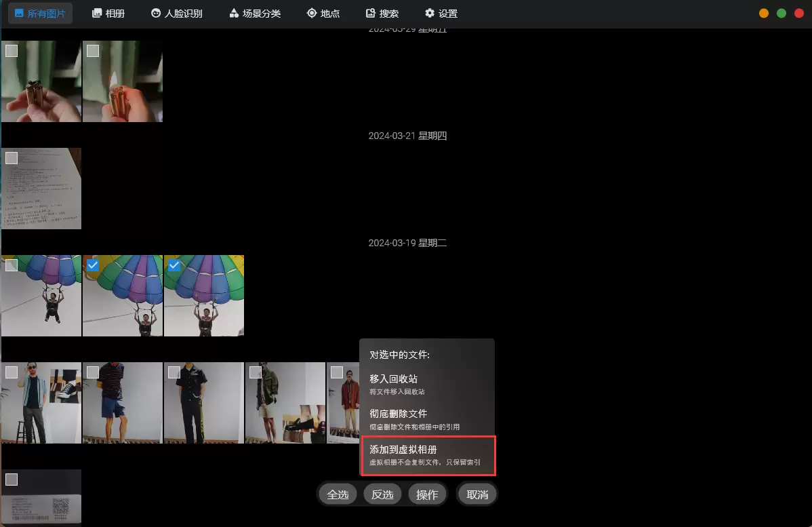812x527 pixels.
Task: Open the 地点 tab
Action: point(323,14)
